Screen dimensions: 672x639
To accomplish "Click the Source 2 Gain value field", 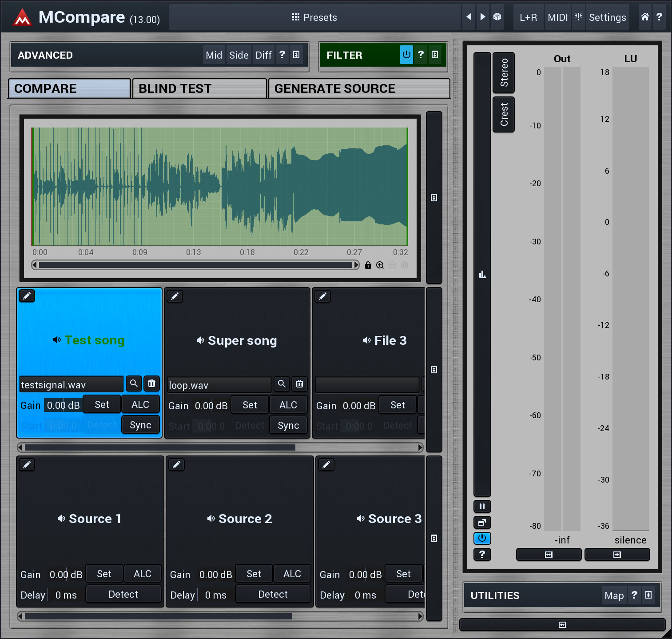I will coord(215,575).
